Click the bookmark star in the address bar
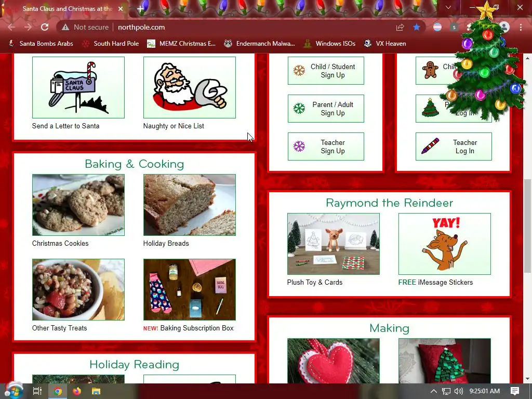 tap(417, 27)
